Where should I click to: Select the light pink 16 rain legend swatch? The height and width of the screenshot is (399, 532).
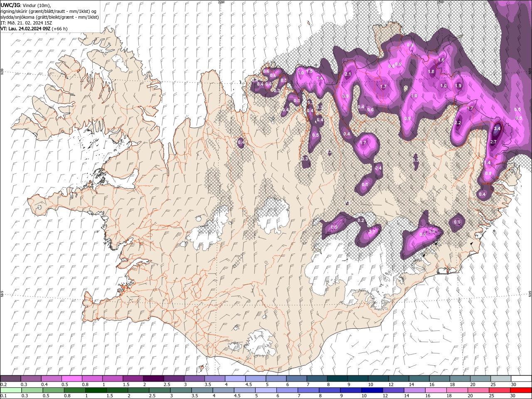tap(436, 390)
